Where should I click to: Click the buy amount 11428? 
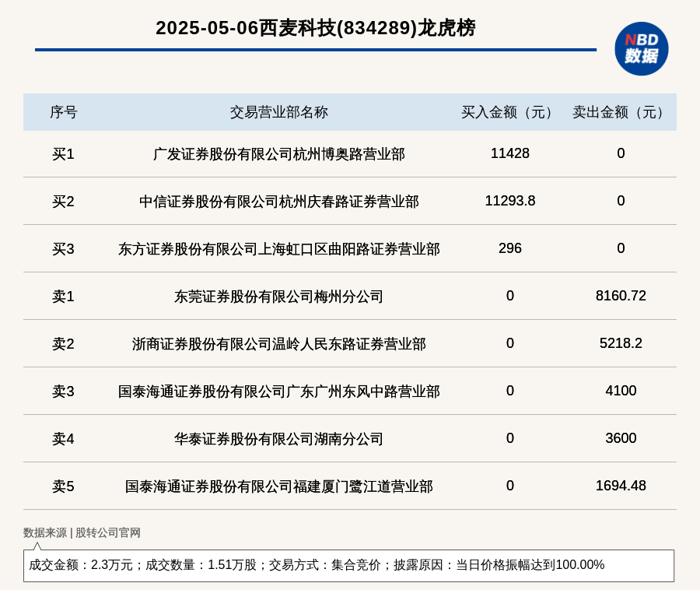click(509, 153)
